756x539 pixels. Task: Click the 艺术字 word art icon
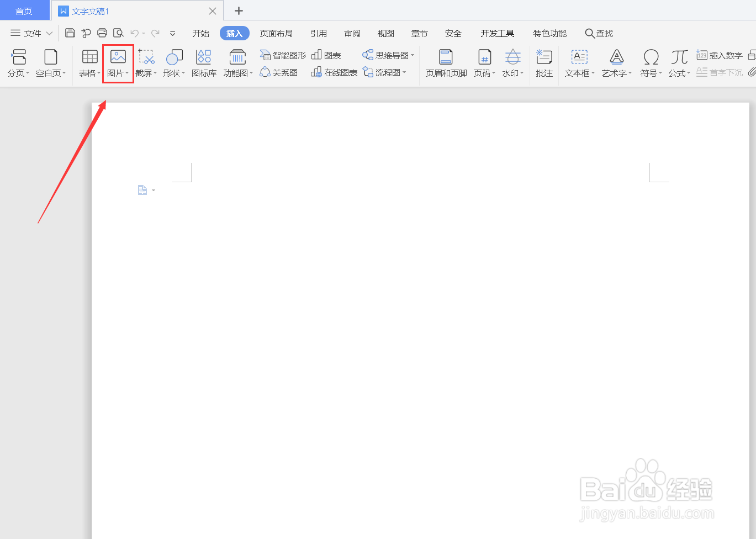tap(617, 57)
